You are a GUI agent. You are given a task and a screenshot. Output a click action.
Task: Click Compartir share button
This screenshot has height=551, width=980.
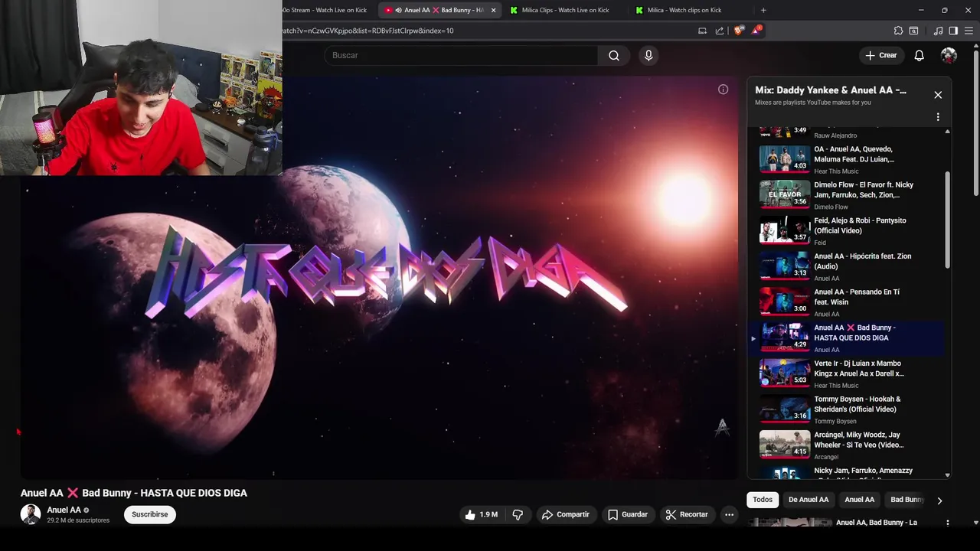[x=565, y=514]
